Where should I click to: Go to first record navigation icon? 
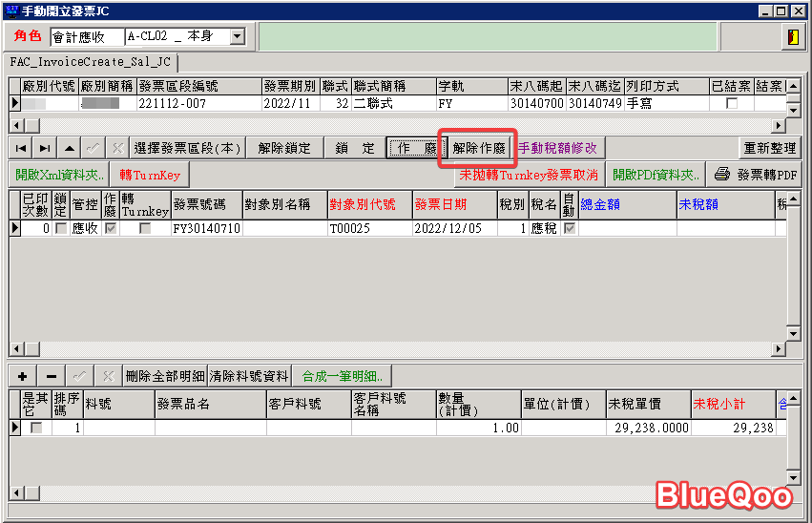[x=20, y=148]
